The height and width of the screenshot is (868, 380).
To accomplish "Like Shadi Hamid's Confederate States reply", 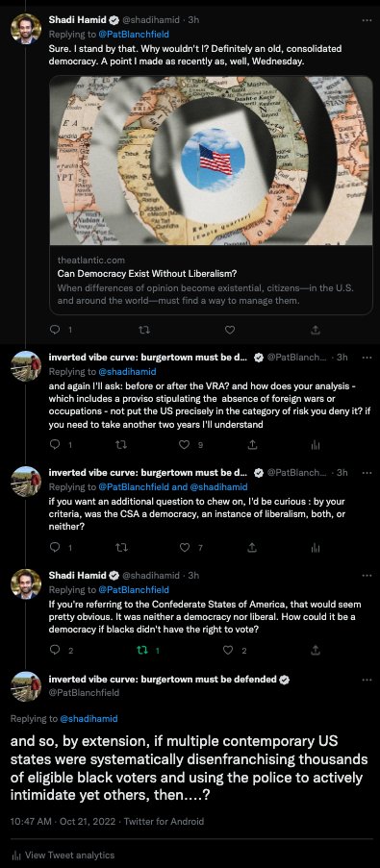I will [227, 651].
